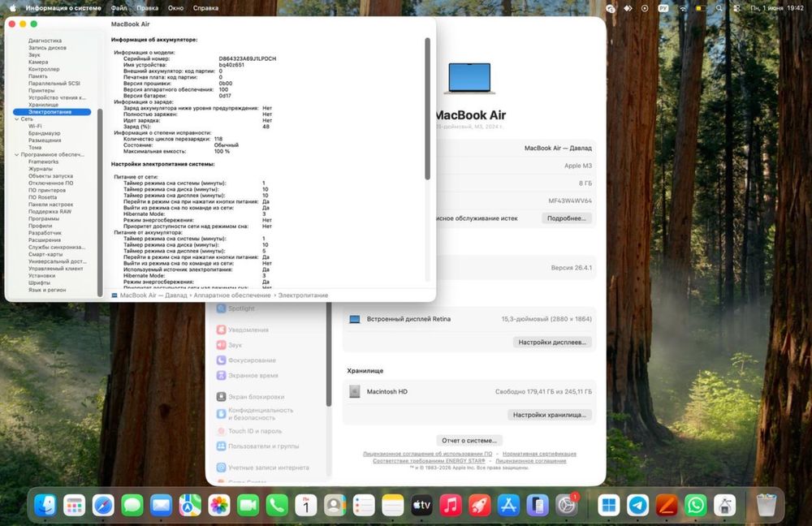Open iPhone Mirroring in the dock
This screenshot has width=812, height=526.
[538, 505]
